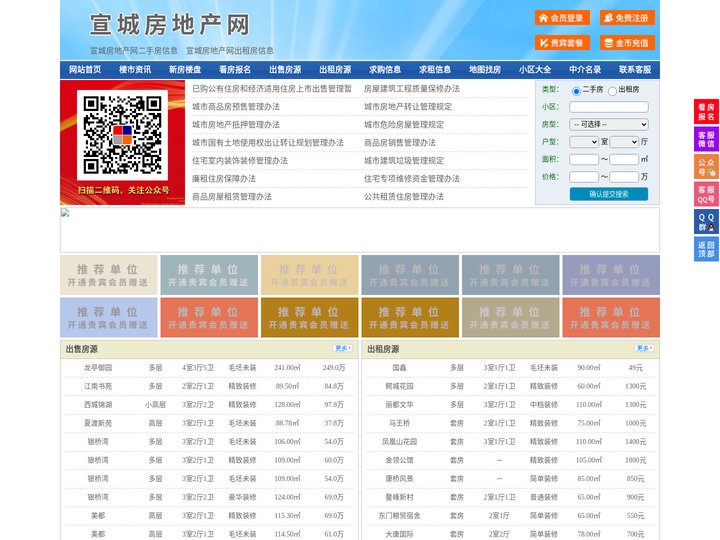This screenshot has height=540, width=720.
Task: Open 求购信息 navigation item
Action: pos(385,70)
